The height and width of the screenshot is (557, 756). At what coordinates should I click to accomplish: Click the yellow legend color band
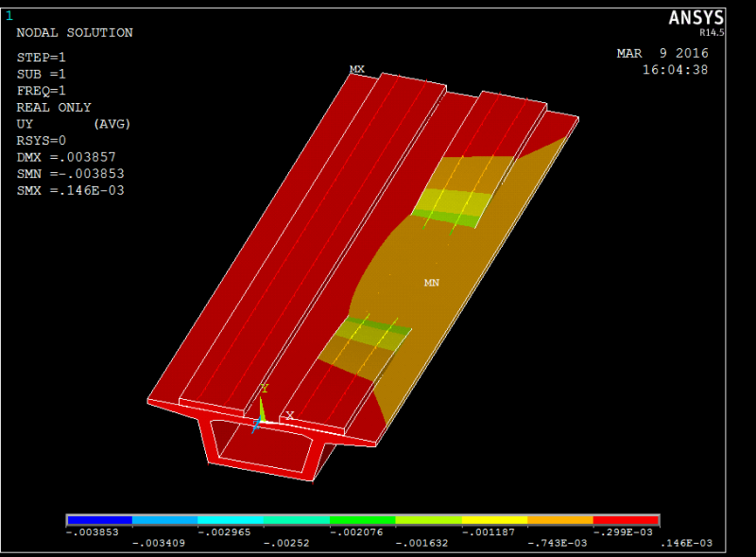(x=494, y=520)
